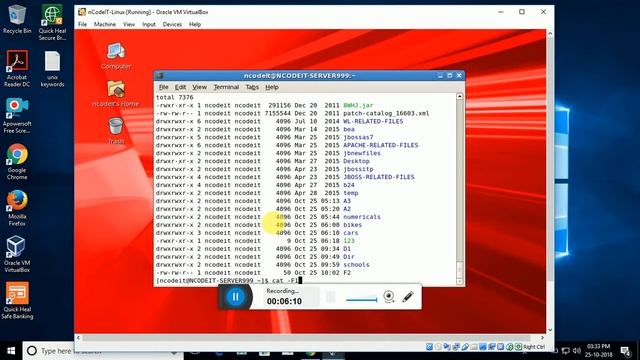Screen dimensions: 640x360
Task: Select the recorder pencil annotation tool
Action: pyautogui.click(x=408, y=297)
